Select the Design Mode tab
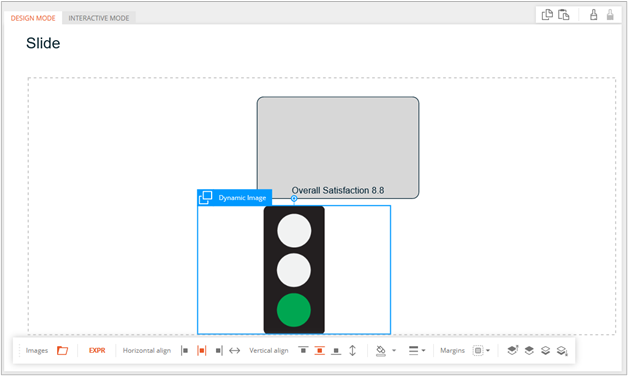 [x=33, y=18]
